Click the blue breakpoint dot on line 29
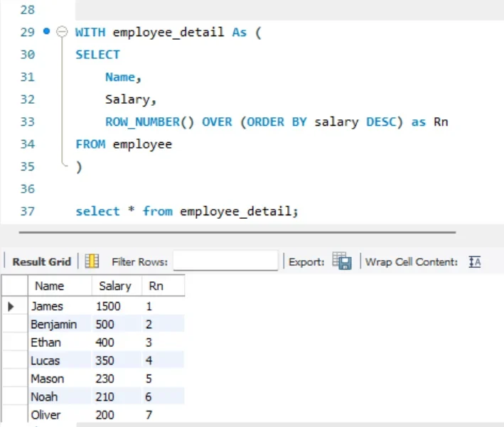Image resolution: width=504 pixels, height=427 pixels. pos(47,31)
